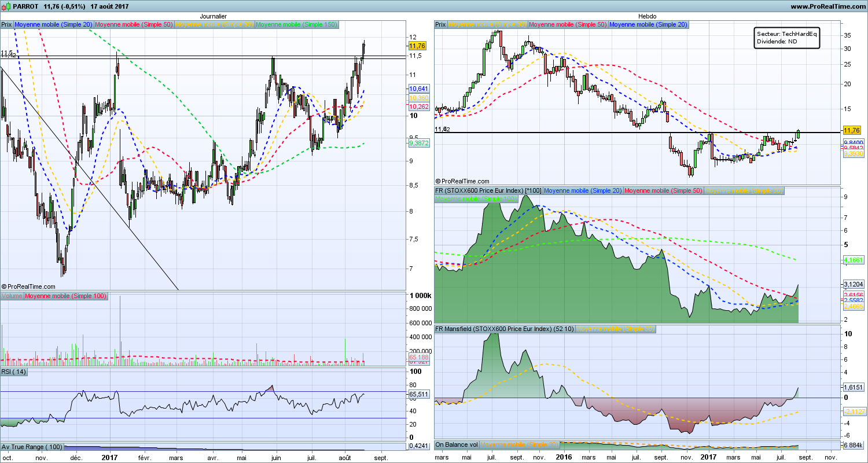Open the yellow Simple 30 average in FR panel
Image resolution: width=868 pixels, height=463 pixels.
pyautogui.click(x=744, y=190)
